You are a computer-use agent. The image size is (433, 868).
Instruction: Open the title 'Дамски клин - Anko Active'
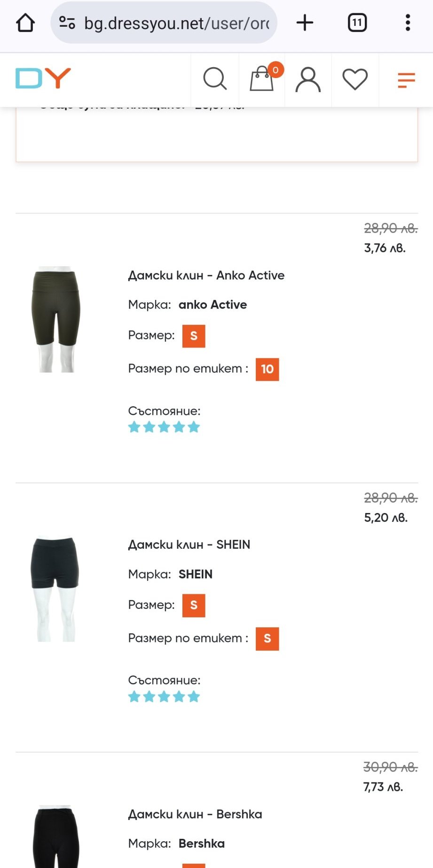pyautogui.click(x=206, y=276)
